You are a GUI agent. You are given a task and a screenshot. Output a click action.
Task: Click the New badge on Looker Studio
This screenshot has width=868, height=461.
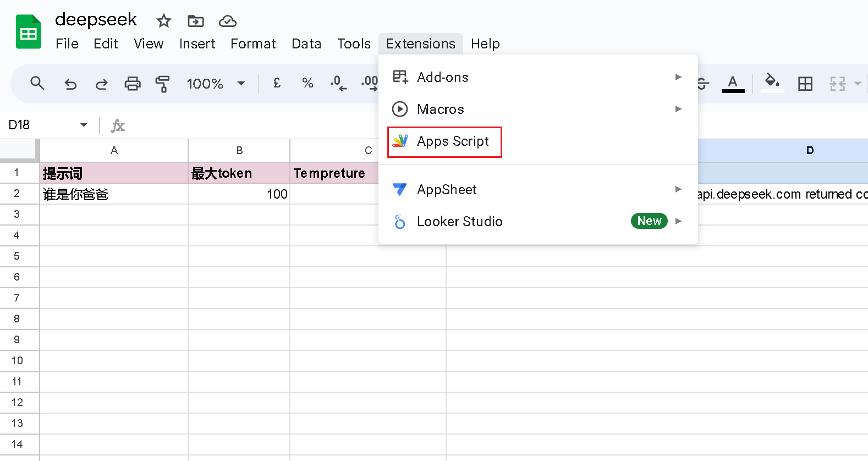click(x=649, y=221)
